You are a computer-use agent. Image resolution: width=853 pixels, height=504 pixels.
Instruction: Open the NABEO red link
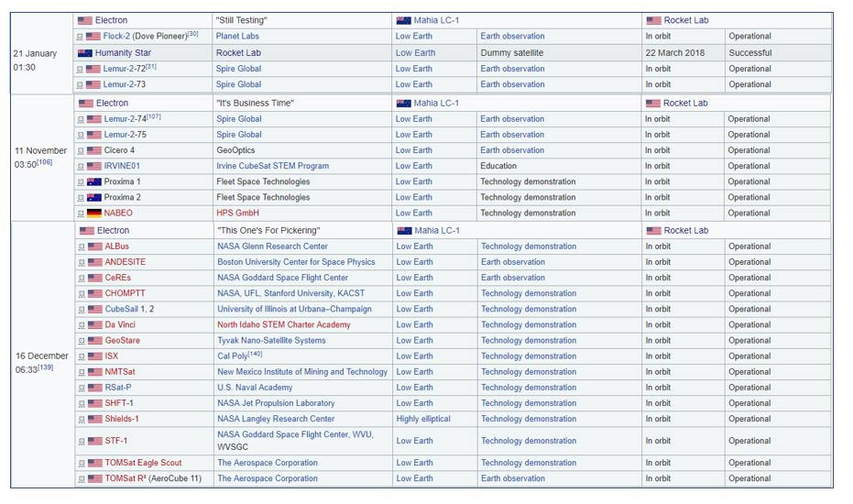118,214
